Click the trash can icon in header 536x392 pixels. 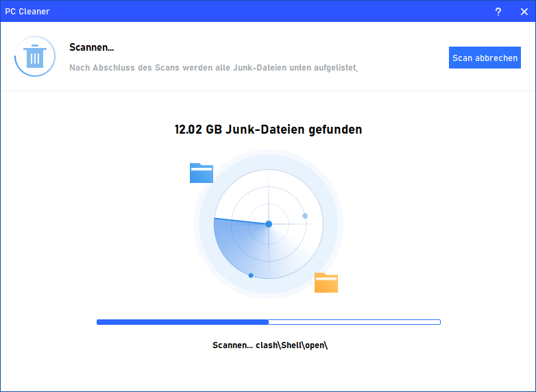click(35, 57)
